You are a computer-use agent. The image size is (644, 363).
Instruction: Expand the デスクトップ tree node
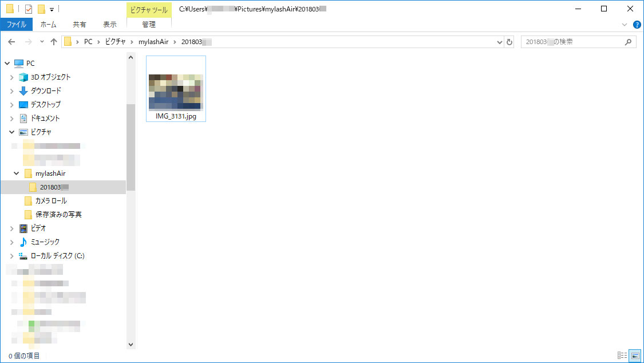(12, 105)
